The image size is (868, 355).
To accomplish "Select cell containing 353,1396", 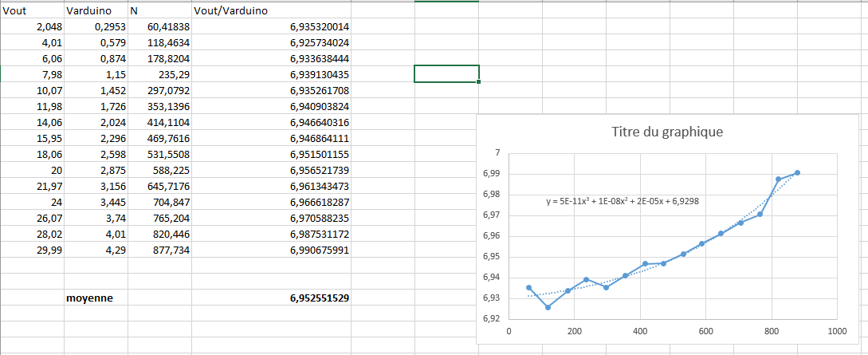I will (159, 106).
